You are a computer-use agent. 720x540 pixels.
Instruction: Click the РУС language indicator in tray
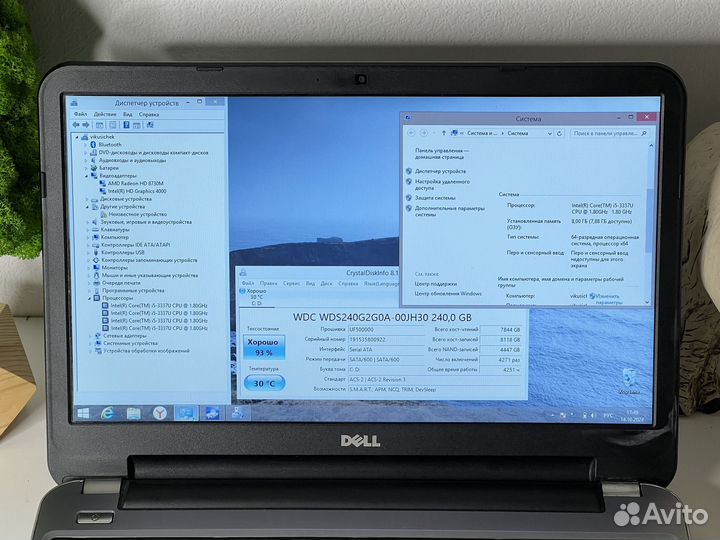click(x=608, y=416)
